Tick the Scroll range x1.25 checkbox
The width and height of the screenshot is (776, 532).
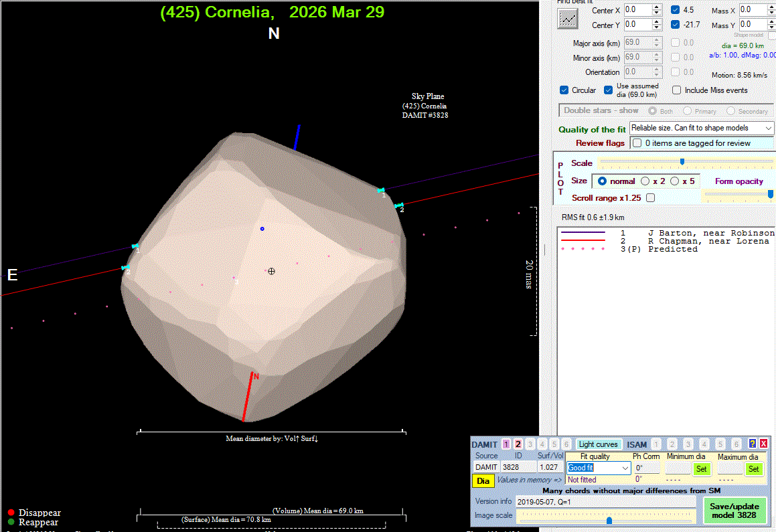click(x=650, y=198)
